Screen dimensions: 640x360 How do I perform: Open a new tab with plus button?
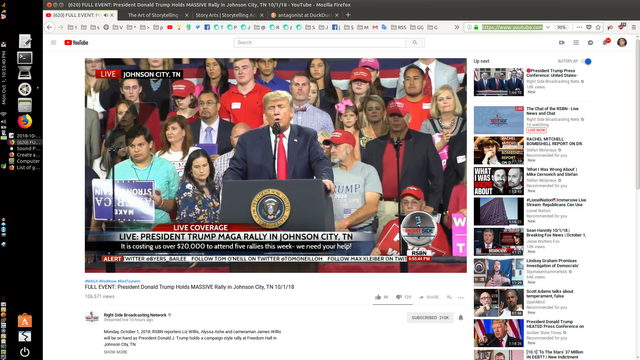tap(348, 15)
